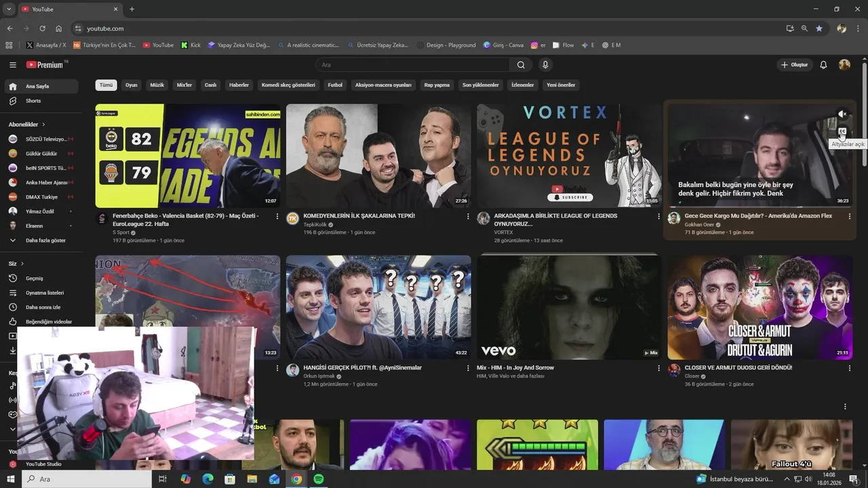Toggle subtitles on the video preview
Screen dimensions: 868x488
(842, 131)
